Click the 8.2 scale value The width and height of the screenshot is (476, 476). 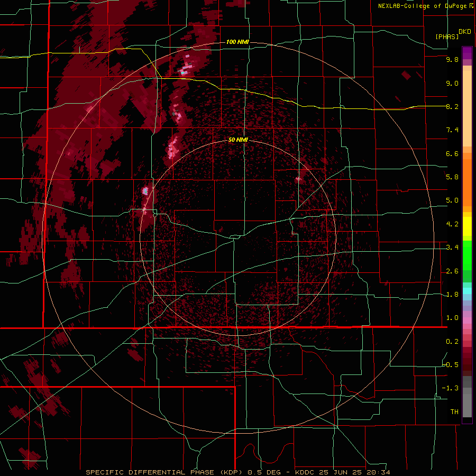pyautogui.click(x=452, y=106)
